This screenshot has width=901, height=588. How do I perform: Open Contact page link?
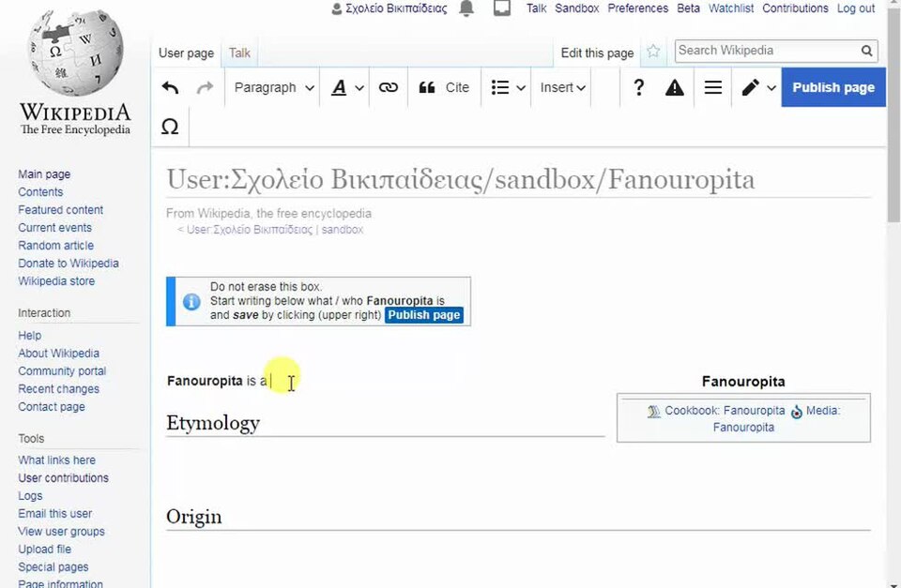tap(52, 407)
